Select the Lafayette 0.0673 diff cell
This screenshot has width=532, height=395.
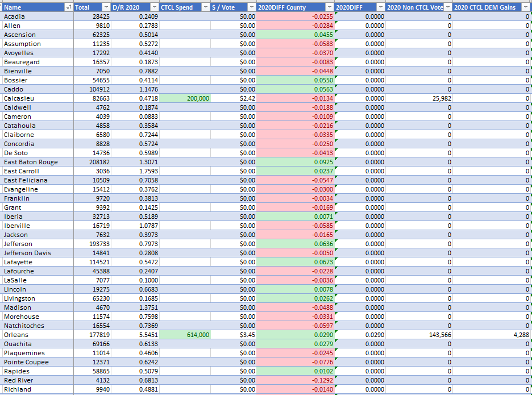(x=296, y=262)
